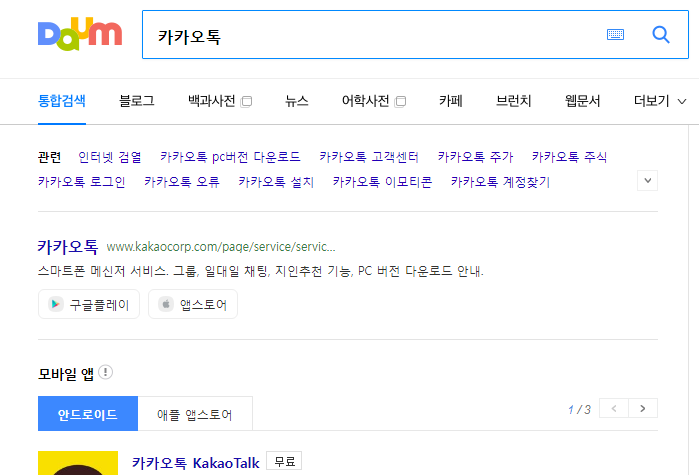Click the search field containing 카카오톡
The image size is (699, 475).
click(x=415, y=35)
